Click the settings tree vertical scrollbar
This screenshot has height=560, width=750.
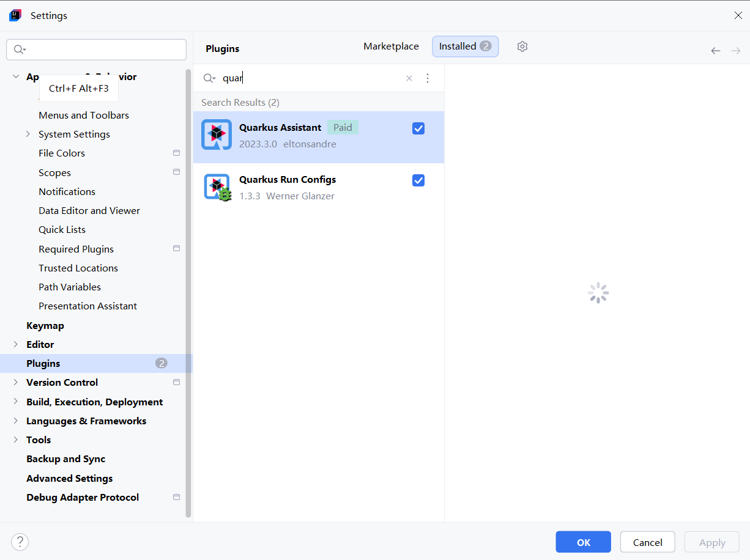188,293
